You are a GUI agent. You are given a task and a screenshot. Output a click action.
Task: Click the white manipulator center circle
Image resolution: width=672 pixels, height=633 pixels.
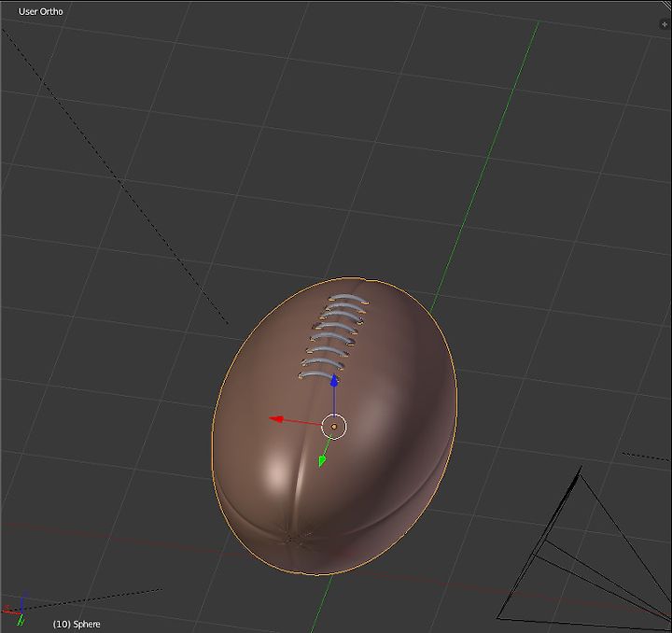tap(334, 427)
